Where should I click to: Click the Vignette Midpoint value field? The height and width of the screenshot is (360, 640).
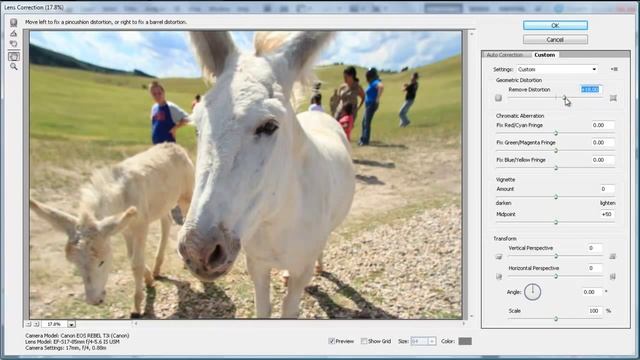(607, 214)
